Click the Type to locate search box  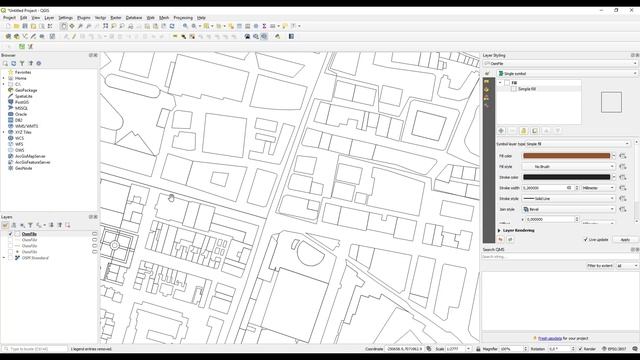tap(35, 349)
